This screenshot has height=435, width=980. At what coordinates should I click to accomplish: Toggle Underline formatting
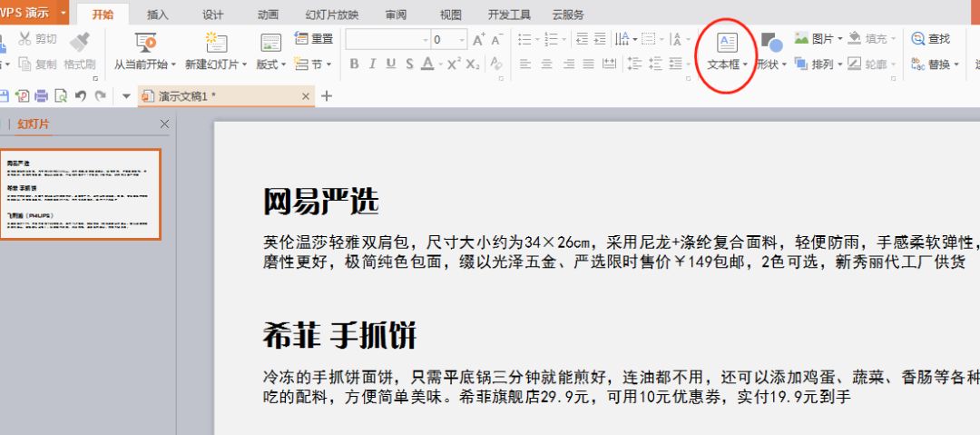(391, 64)
